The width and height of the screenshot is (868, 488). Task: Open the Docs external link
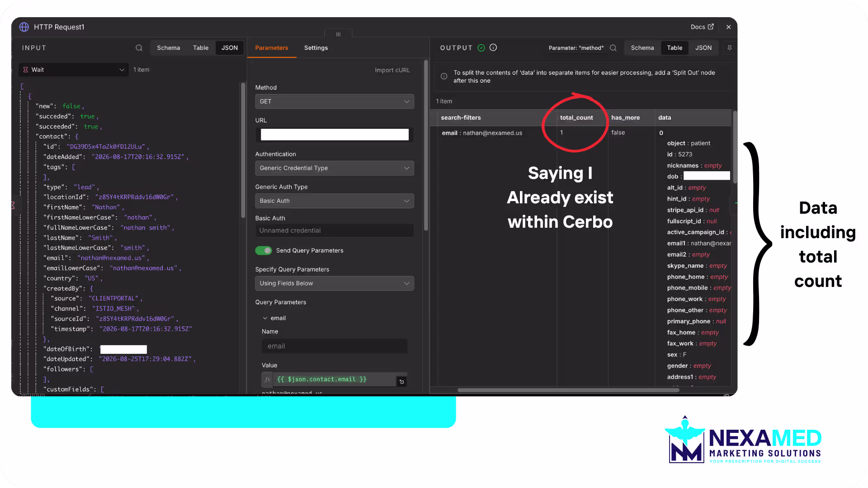point(702,27)
